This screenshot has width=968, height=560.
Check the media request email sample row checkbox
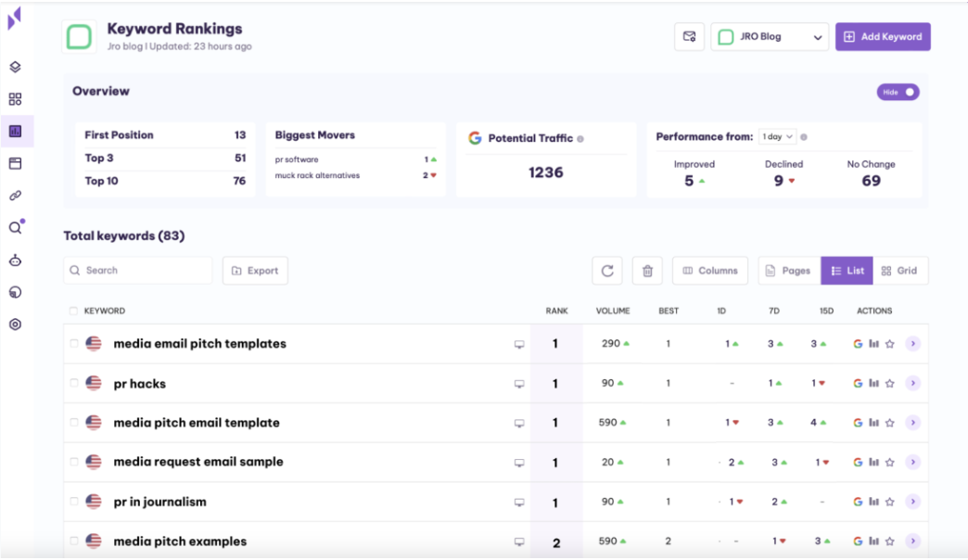pyautogui.click(x=73, y=462)
